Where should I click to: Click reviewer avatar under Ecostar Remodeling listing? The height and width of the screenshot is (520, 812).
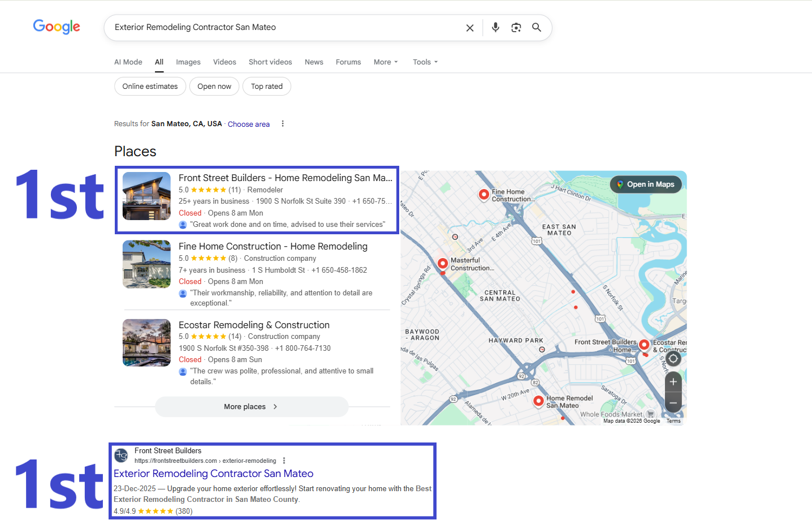(183, 372)
